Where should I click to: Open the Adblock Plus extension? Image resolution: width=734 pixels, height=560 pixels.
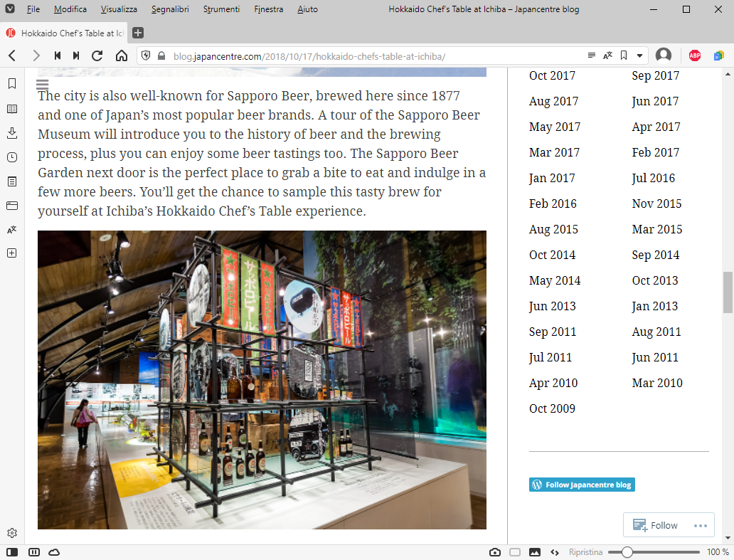click(x=695, y=56)
